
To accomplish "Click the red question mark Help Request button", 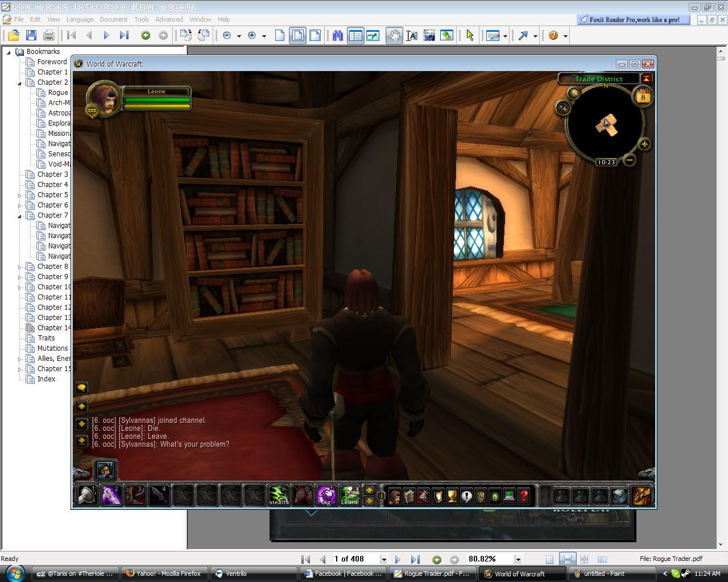I will coord(523,496).
